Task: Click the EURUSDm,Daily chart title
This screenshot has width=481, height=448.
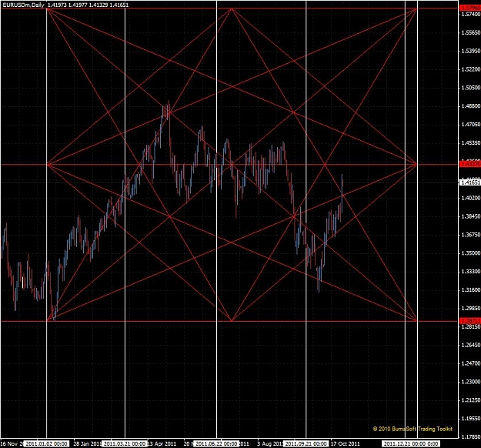Action: 24,5
